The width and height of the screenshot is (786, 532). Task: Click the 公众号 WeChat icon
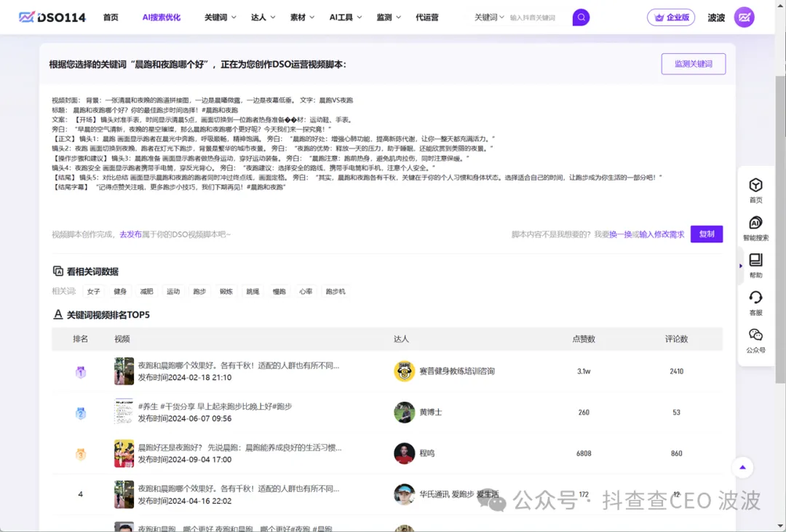[x=755, y=336]
